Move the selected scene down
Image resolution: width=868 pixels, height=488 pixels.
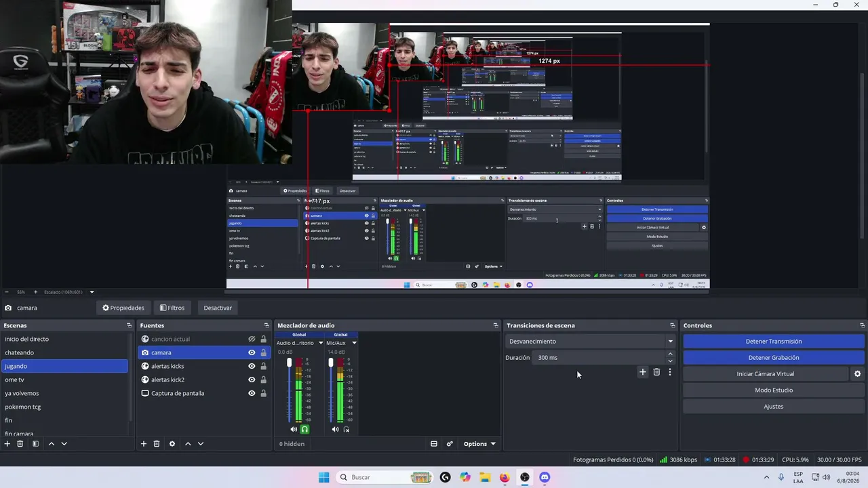64,444
